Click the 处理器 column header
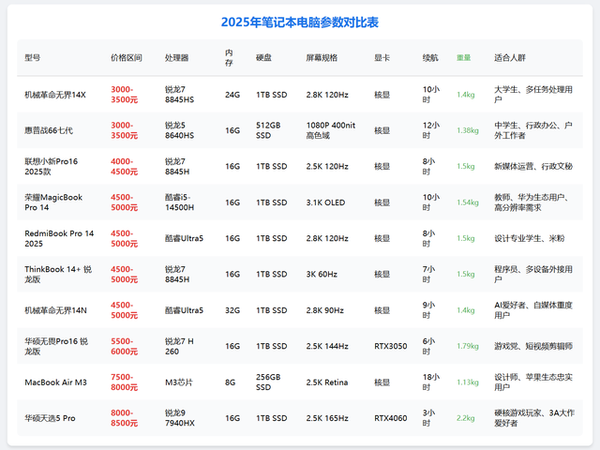The image size is (600, 450). point(176,58)
